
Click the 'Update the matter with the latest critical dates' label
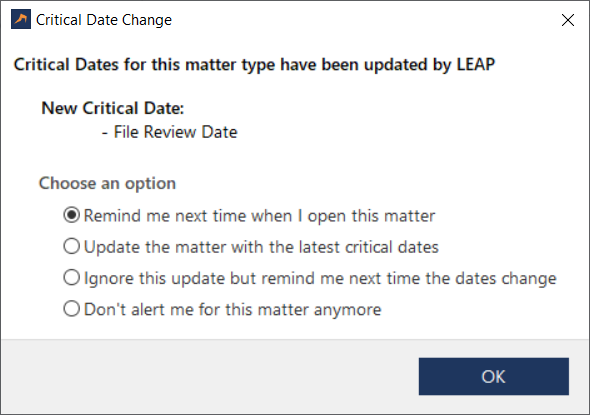tap(261, 247)
